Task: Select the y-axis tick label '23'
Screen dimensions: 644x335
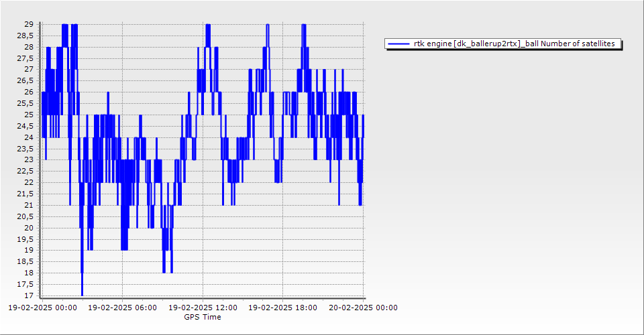Action: coord(28,159)
